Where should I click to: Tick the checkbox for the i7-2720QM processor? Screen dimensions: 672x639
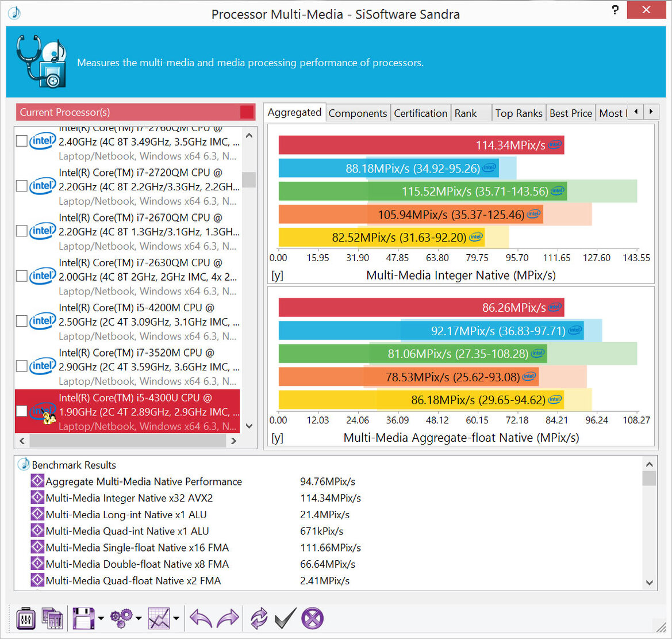pyautogui.click(x=21, y=186)
